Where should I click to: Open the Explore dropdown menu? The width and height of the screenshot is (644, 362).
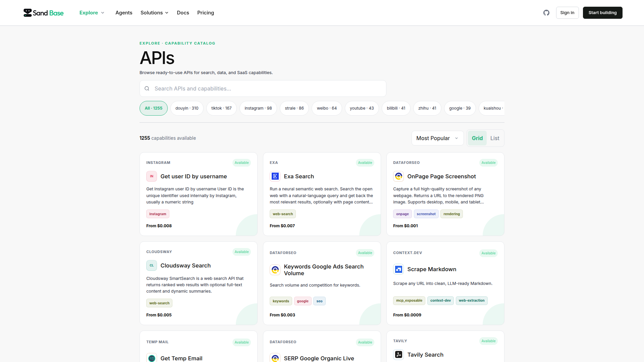92,13
